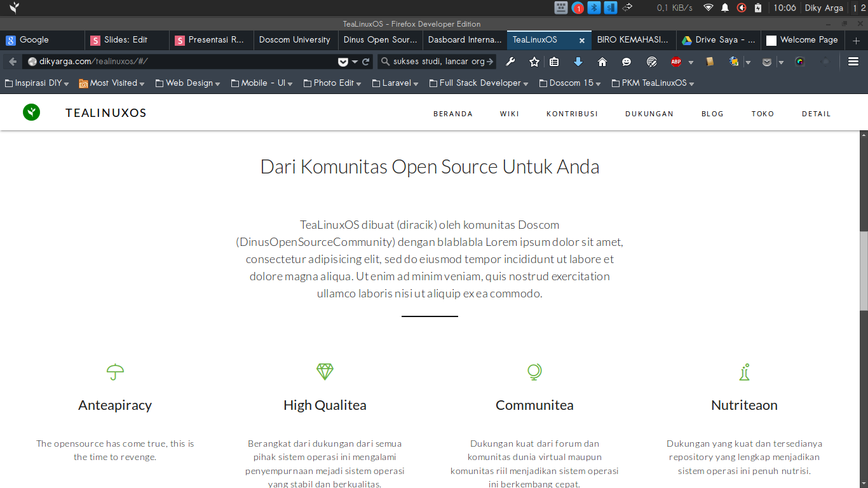
Task: Click the globe-with-folder extension icon
Action: point(734,62)
